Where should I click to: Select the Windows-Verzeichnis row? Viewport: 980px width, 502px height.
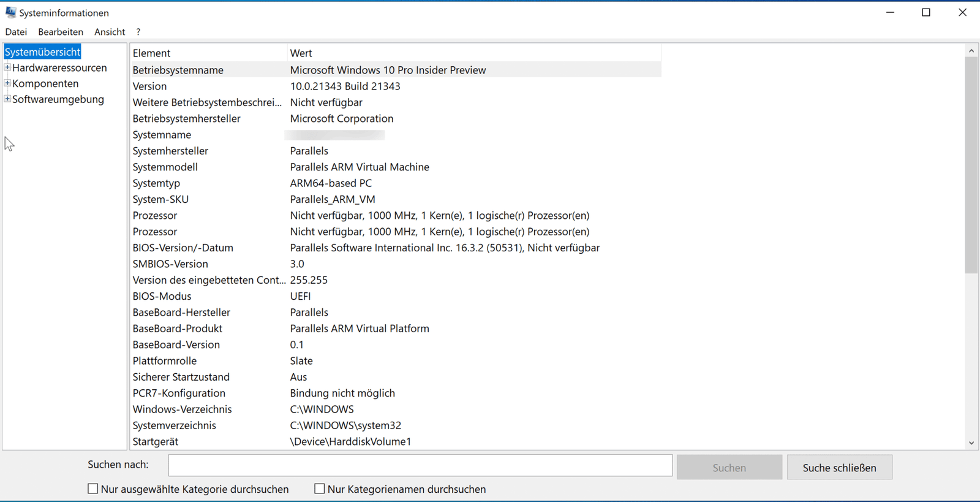tap(396, 409)
